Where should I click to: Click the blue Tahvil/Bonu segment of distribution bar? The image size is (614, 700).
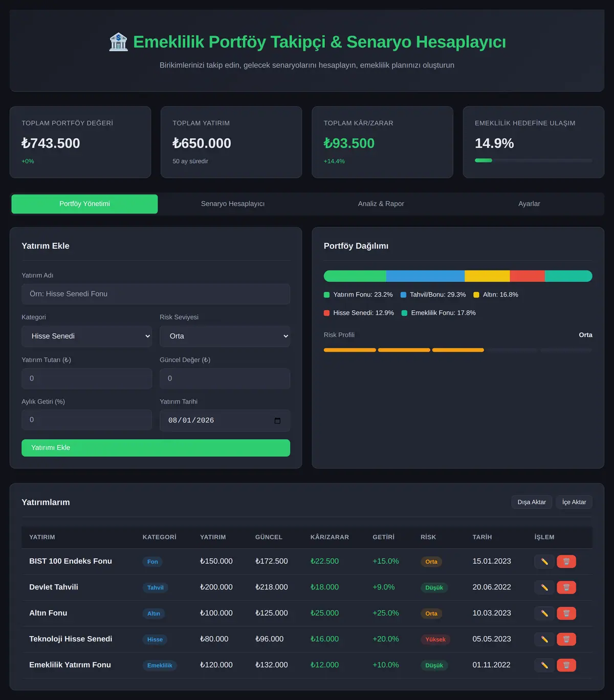point(425,276)
